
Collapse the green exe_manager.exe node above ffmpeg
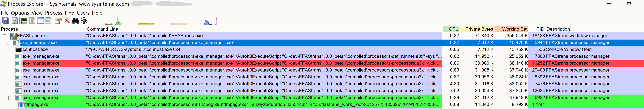[10, 98]
